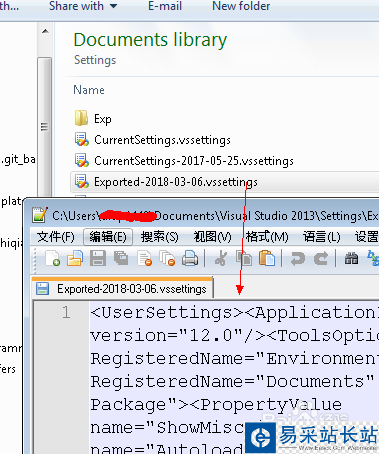Click the Exported-2018-03-06.vssettings file icon in Explorer
The image size is (379, 454).
tap(82, 182)
